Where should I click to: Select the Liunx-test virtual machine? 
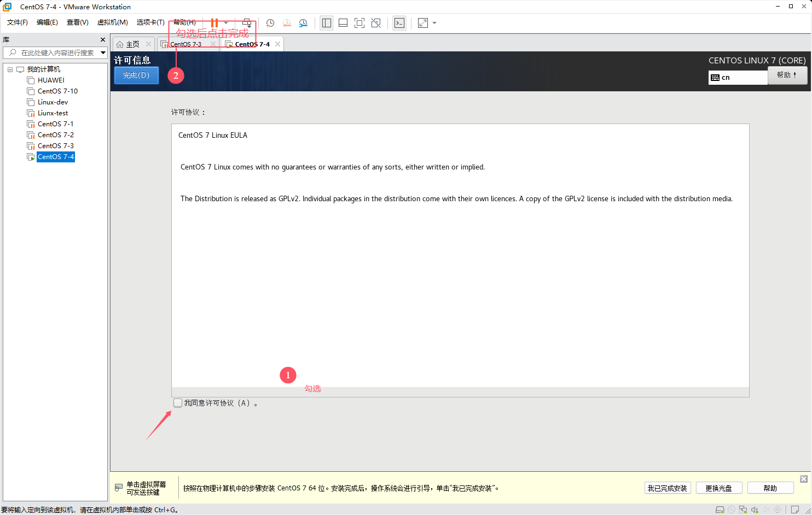pos(53,113)
